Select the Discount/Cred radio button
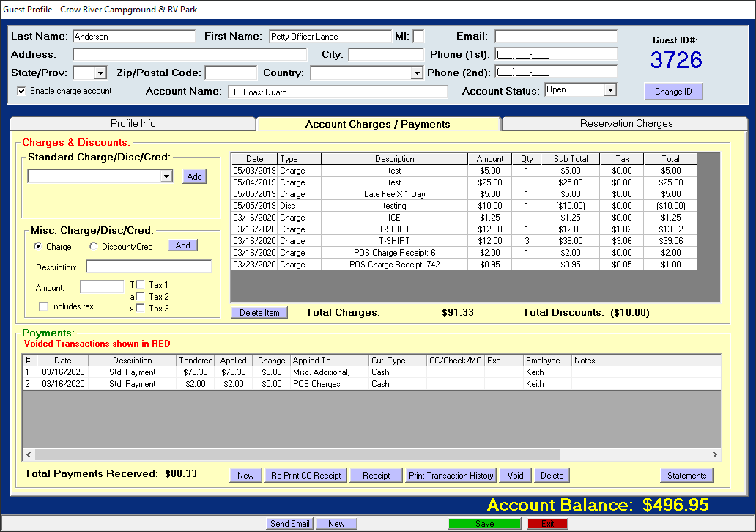The image size is (756, 532). (93, 246)
